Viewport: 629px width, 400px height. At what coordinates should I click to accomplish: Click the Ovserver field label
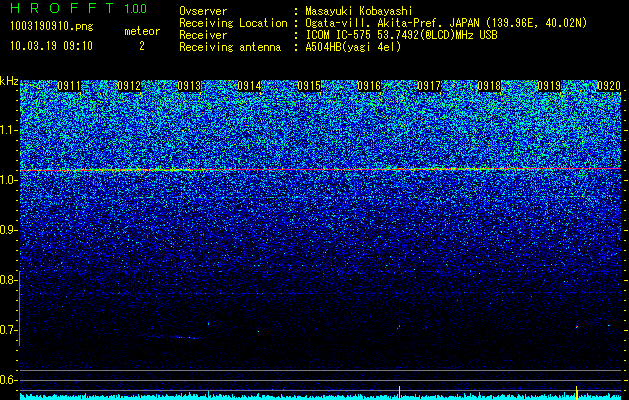tap(203, 11)
